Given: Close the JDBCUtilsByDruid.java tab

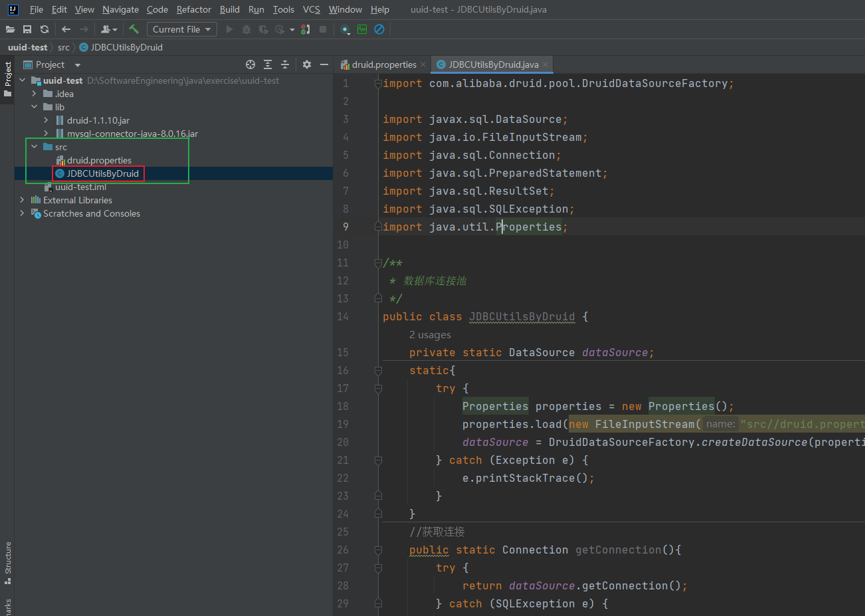Looking at the screenshot, I should click(545, 64).
